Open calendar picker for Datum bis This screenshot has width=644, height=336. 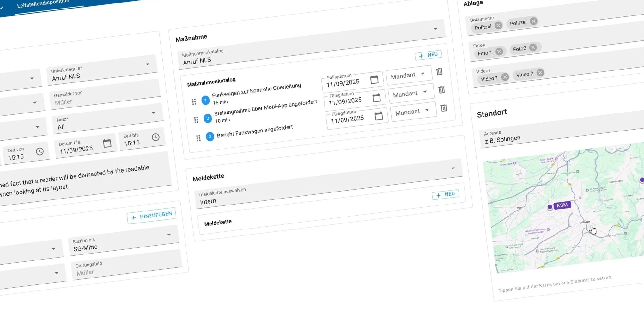click(x=107, y=143)
